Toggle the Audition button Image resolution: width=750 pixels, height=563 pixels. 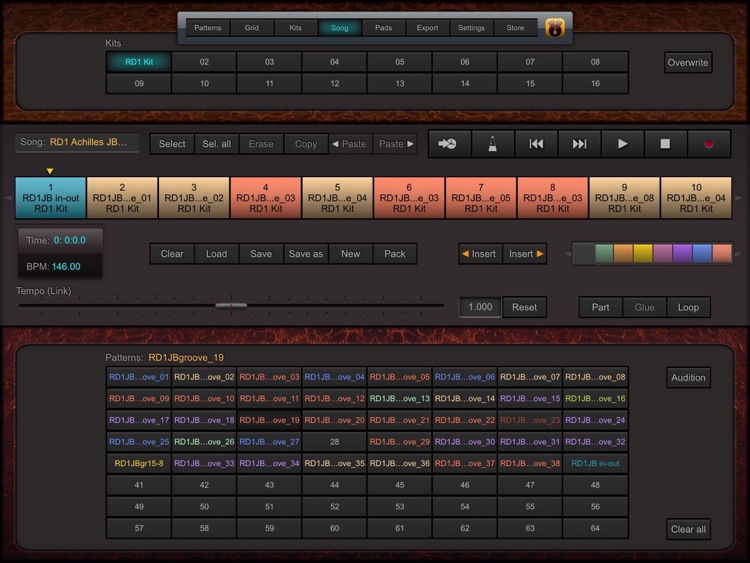tap(688, 377)
